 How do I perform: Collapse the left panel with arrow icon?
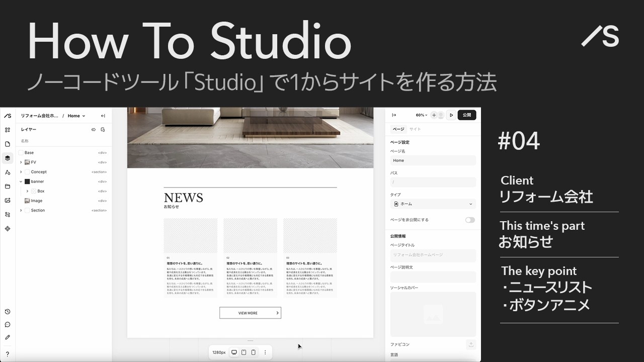coord(103,116)
